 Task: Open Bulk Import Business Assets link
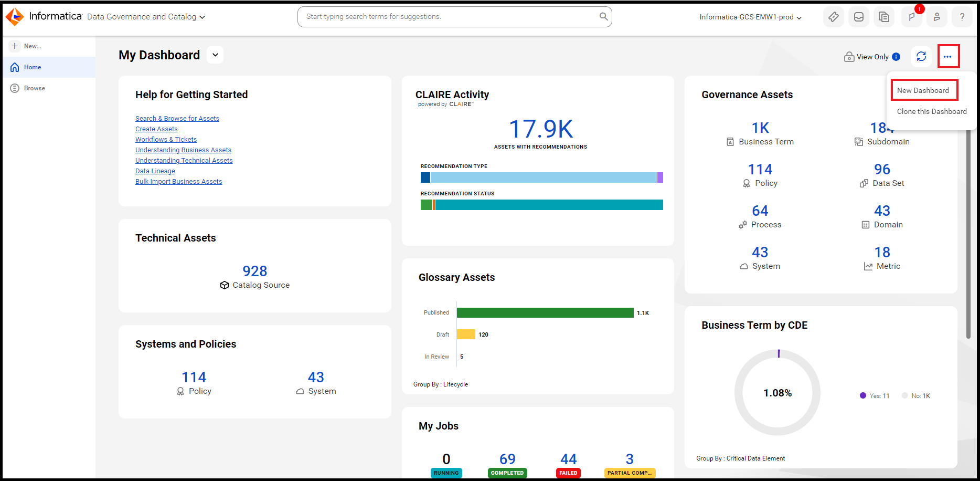(178, 182)
